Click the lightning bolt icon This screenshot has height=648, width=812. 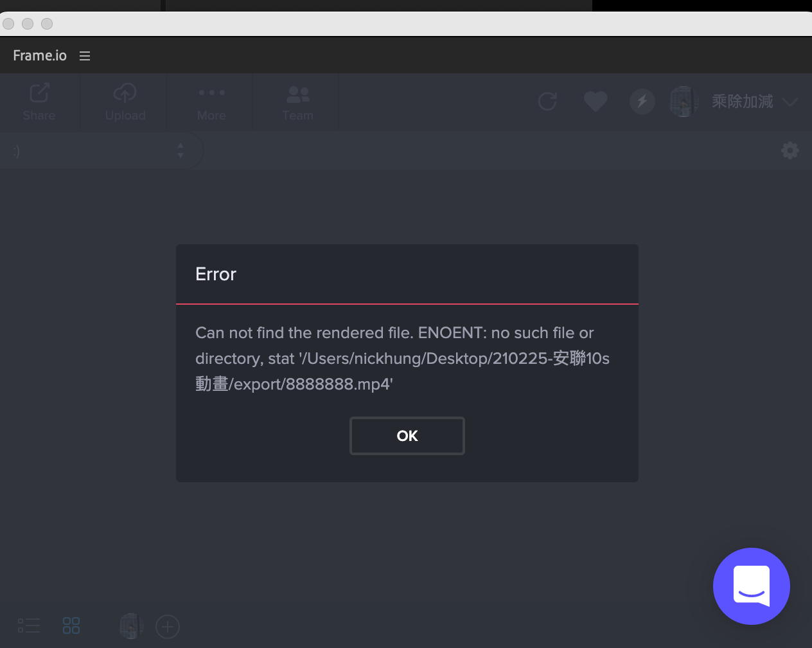[x=642, y=102]
